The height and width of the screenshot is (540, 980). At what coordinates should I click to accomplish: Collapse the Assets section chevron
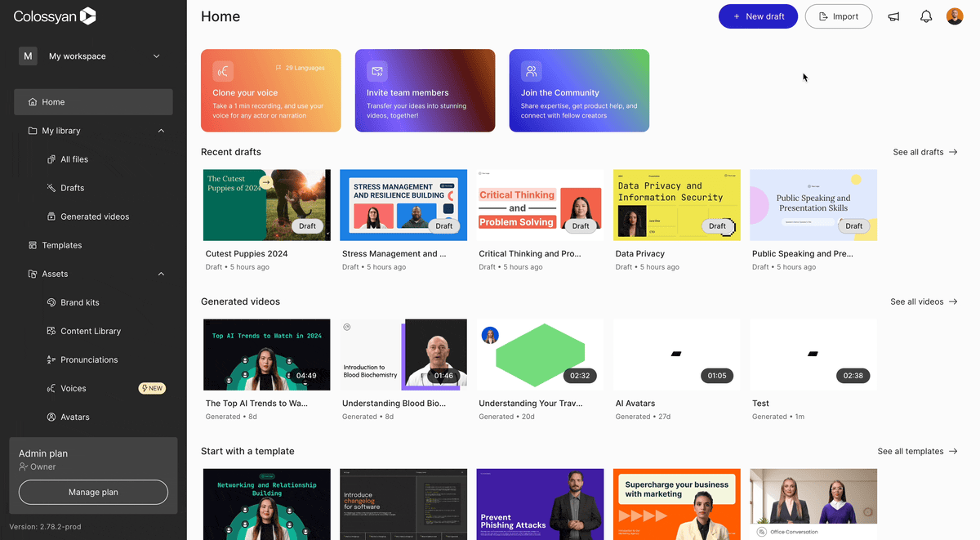pos(161,274)
